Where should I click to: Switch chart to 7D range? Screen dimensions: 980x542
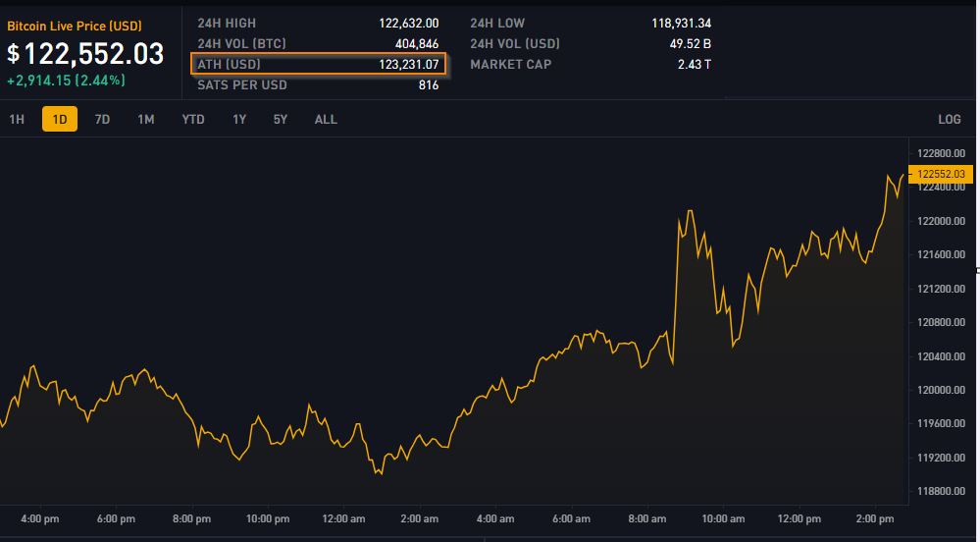(x=102, y=119)
